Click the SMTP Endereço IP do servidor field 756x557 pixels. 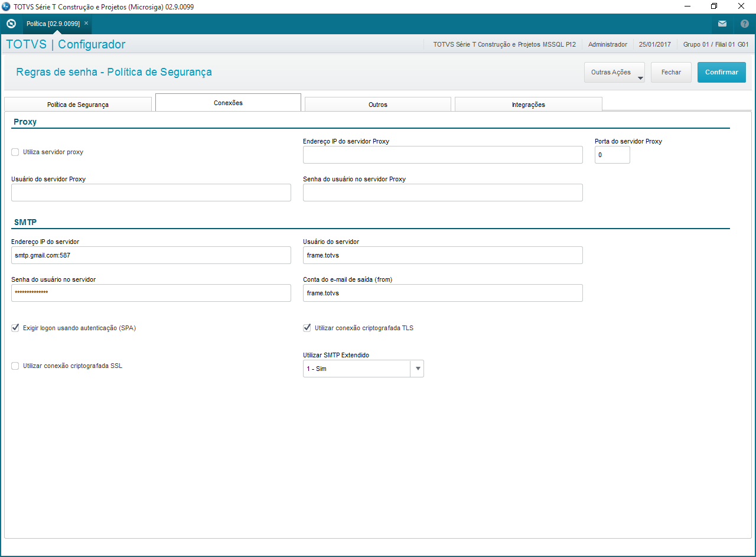(x=151, y=255)
